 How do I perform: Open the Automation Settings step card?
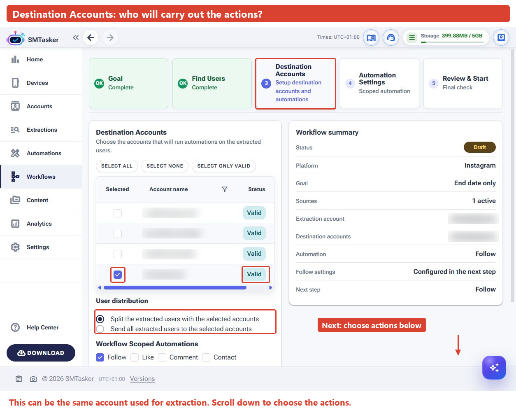click(x=379, y=83)
